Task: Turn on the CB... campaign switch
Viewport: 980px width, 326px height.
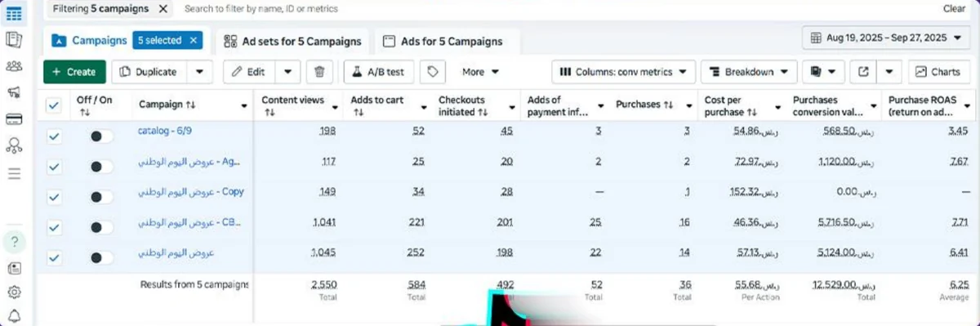Action: pyautogui.click(x=101, y=227)
